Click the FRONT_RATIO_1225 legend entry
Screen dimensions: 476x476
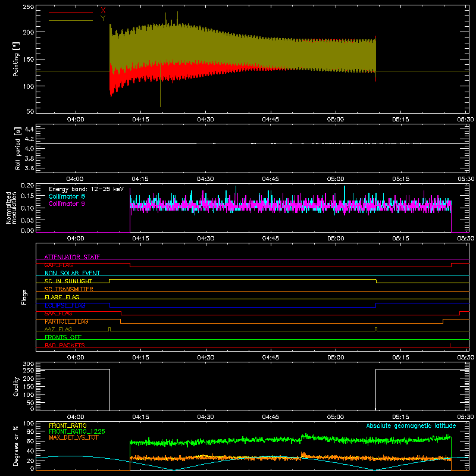(77, 431)
